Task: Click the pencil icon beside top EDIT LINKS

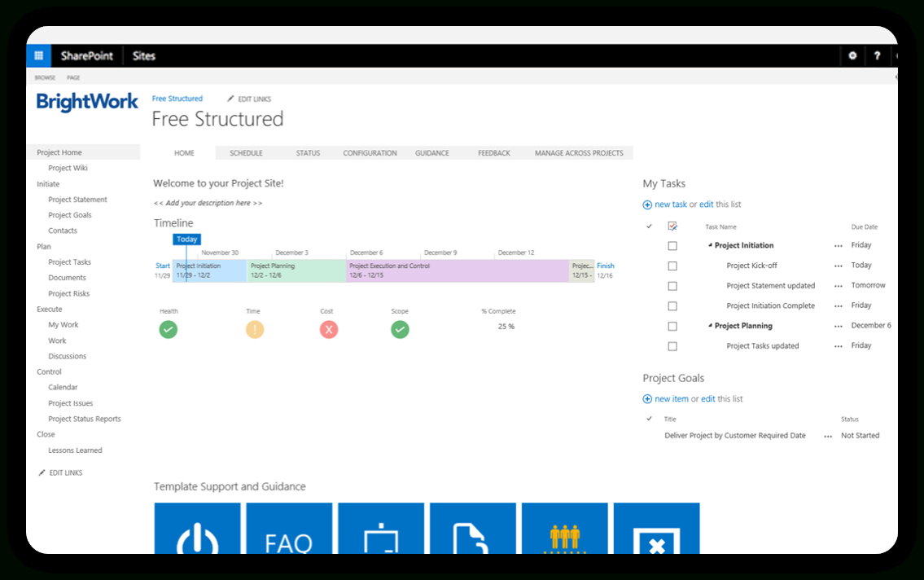Action: (x=230, y=99)
